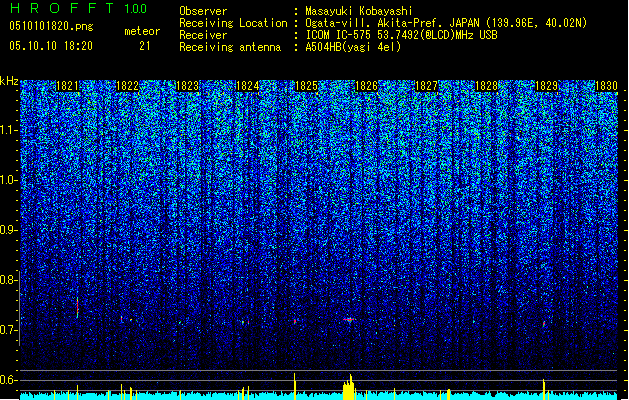Click the 1828 time marker
Screen dimensions: 629x400
487,86
